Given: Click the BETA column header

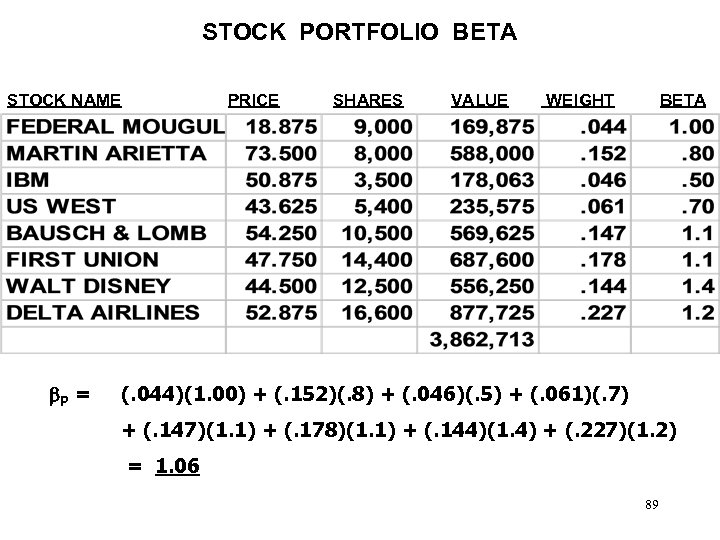Looking at the screenshot, I should click(x=683, y=100).
